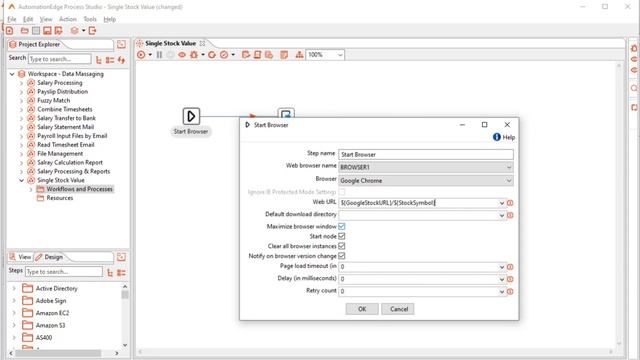Select the Adobe Sign steps folder
The height and width of the screenshot is (360, 640).
pyautogui.click(x=51, y=301)
